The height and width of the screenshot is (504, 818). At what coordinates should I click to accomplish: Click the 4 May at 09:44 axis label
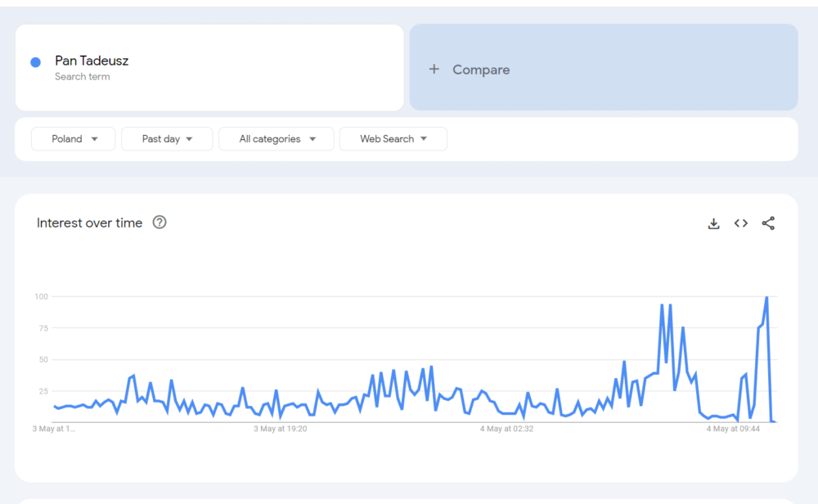733,429
